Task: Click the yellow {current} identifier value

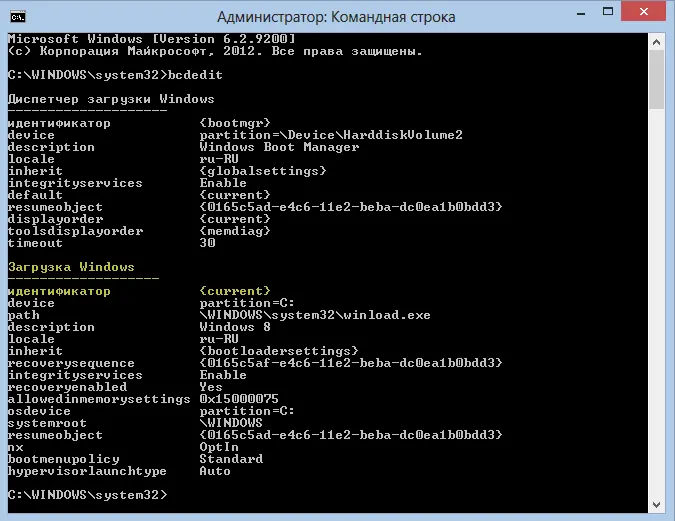Action: point(235,291)
